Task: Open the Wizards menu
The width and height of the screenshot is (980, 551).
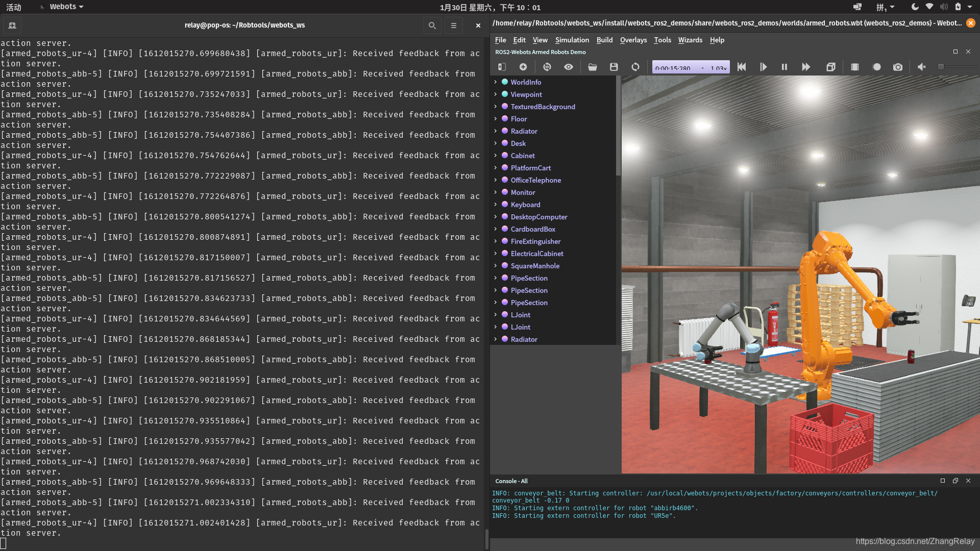Action: click(690, 40)
